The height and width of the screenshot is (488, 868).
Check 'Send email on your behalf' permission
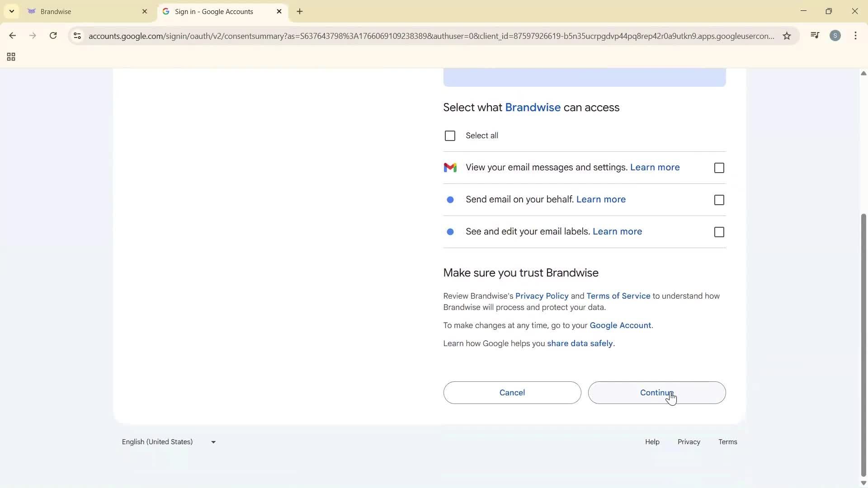pos(719,200)
